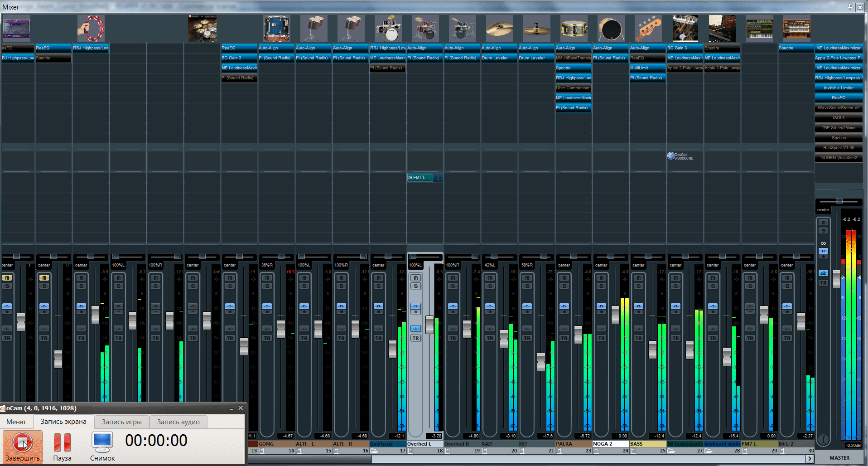Viewport: 868px width, 466px height.
Task: Switch to the Запись аудио tab
Action: tap(178, 422)
